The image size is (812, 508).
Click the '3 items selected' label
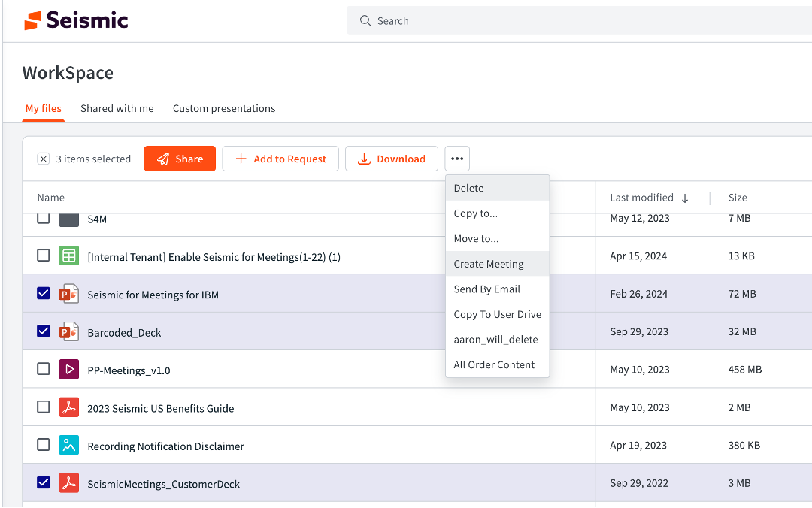click(93, 159)
